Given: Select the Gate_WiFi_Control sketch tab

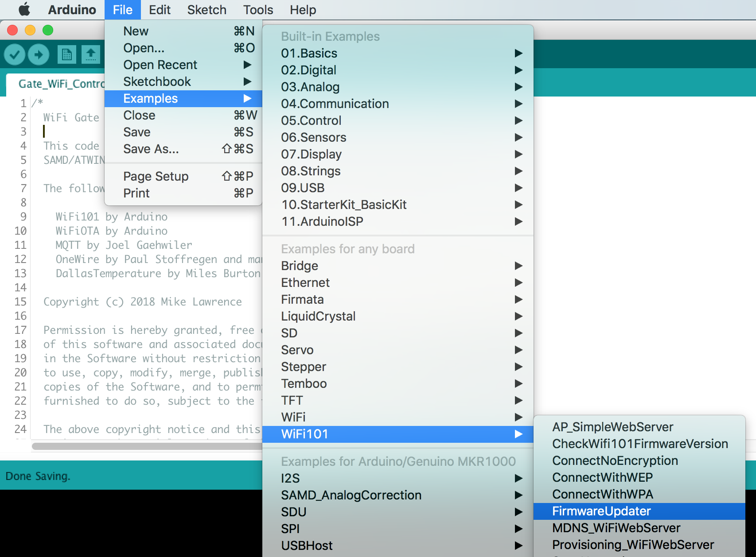Looking at the screenshot, I should pos(56,84).
